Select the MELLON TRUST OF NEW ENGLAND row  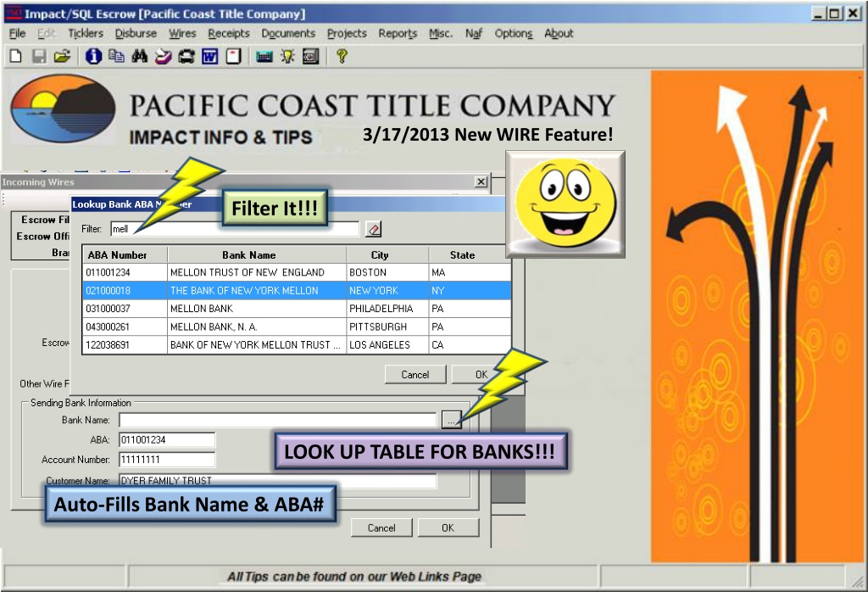tap(297, 272)
